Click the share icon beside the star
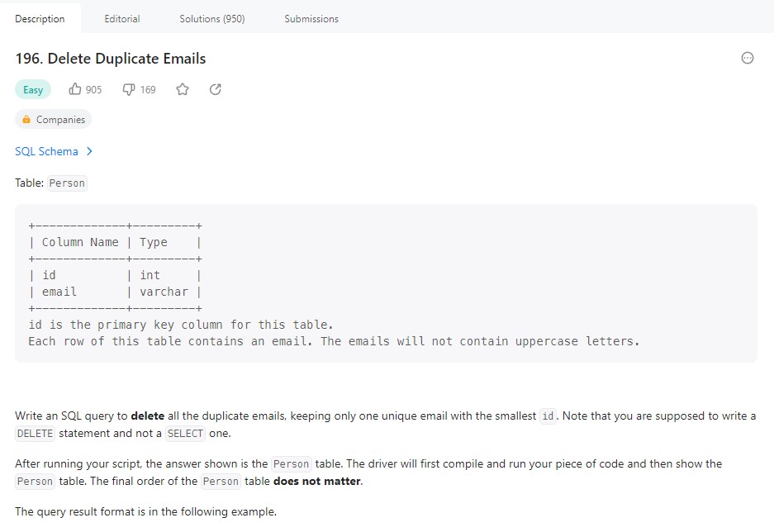774x532 pixels. pos(216,89)
